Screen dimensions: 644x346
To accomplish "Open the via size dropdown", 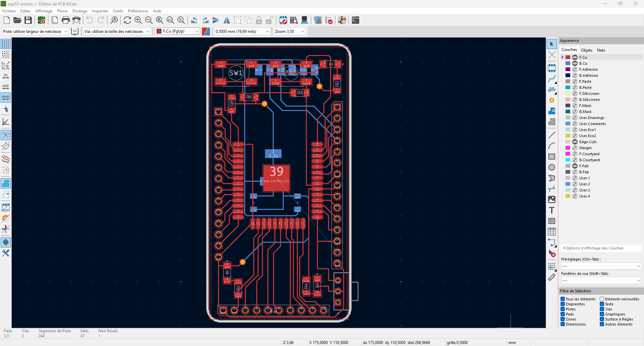I will point(117,32).
